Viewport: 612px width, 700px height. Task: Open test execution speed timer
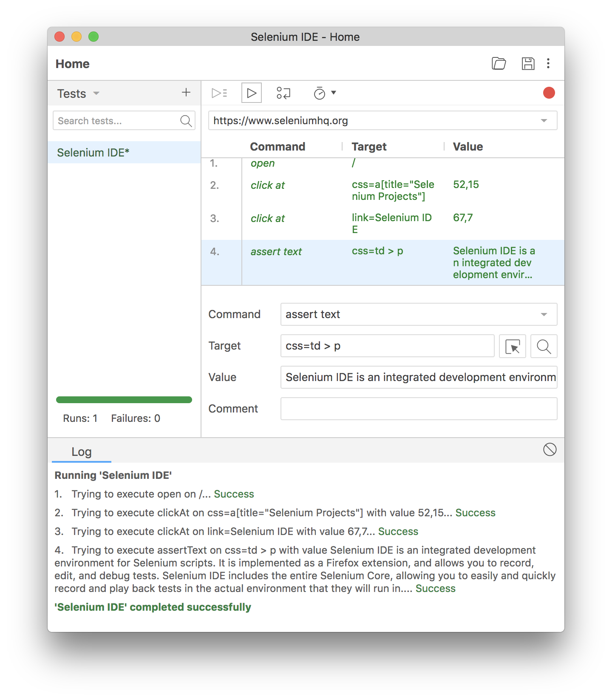tap(320, 93)
